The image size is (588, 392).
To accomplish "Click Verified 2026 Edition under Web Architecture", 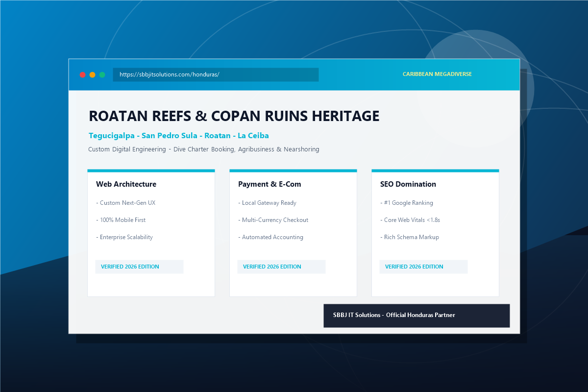I will [139, 267].
